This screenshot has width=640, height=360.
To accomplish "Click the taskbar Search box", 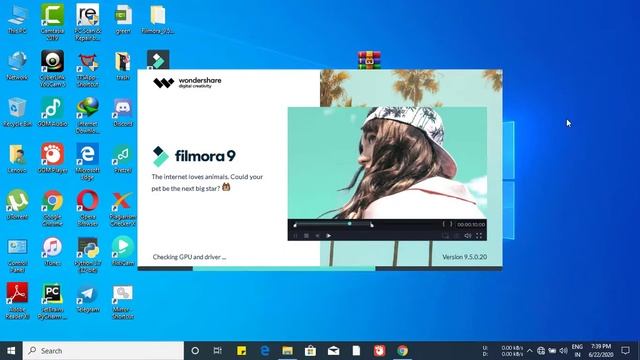I will (103, 351).
